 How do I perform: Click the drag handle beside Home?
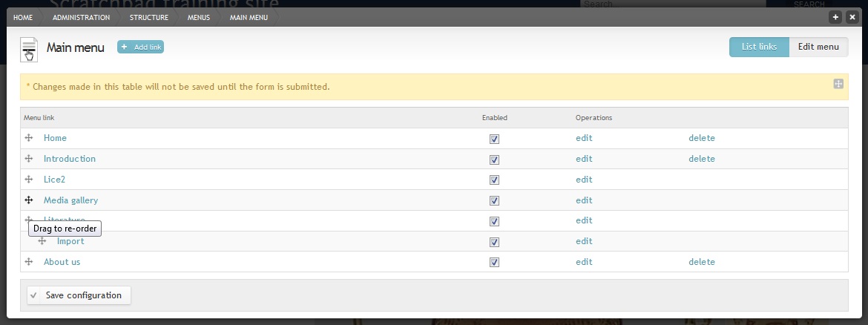[x=29, y=138]
